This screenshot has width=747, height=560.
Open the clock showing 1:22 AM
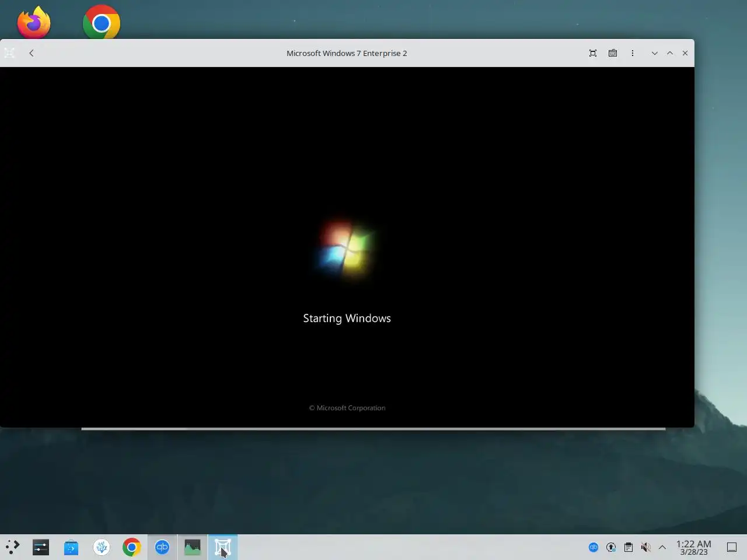point(694,547)
